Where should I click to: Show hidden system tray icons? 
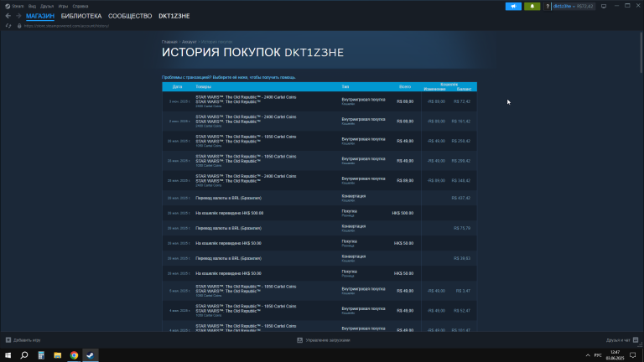coord(588,355)
